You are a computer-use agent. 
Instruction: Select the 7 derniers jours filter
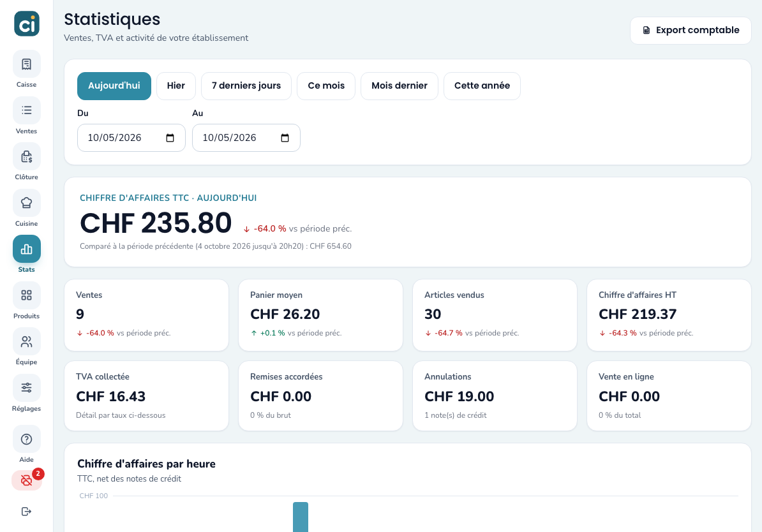click(246, 86)
